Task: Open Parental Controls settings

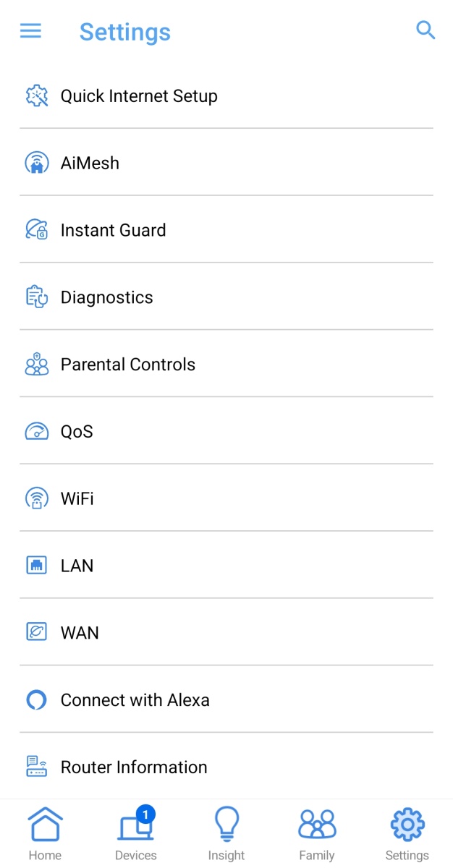Action: pos(127,364)
